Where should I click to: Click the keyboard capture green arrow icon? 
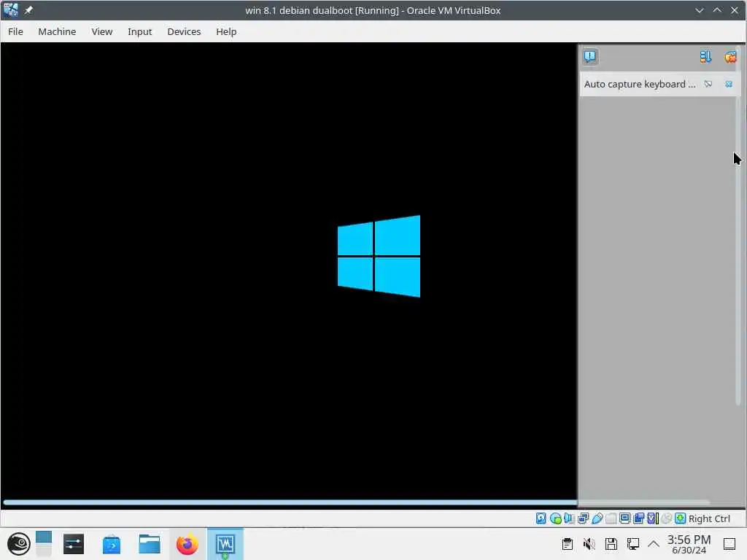[681, 518]
